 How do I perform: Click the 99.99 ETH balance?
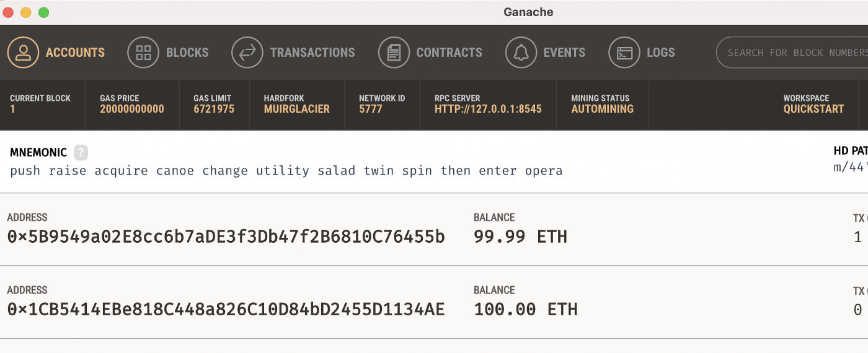pos(520,237)
